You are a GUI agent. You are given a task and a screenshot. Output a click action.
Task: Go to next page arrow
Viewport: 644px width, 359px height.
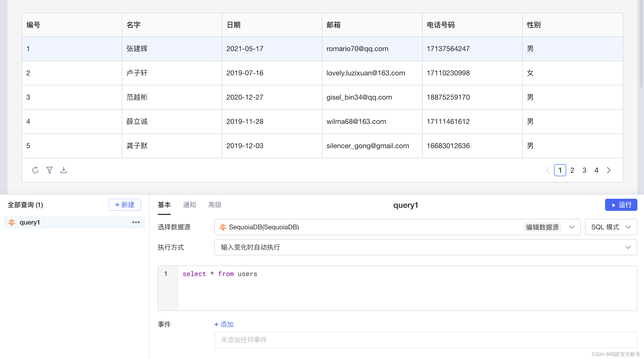click(609, 170)
